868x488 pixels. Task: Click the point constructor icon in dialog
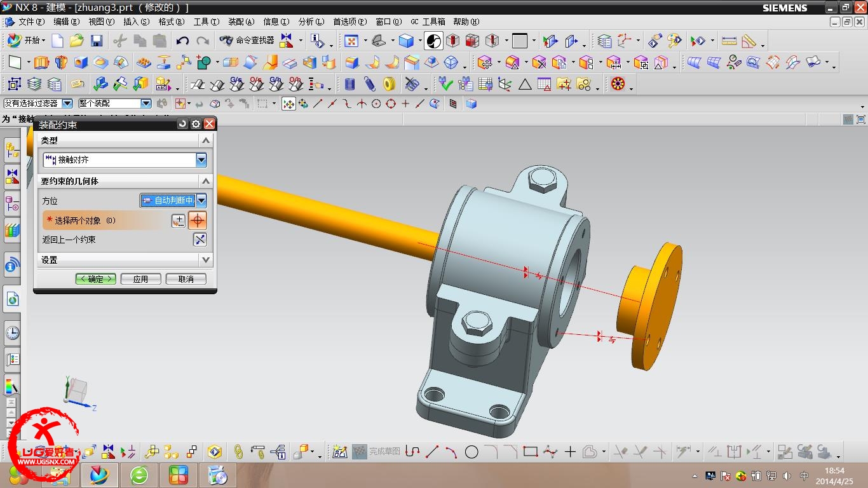(x=179, y=220)
